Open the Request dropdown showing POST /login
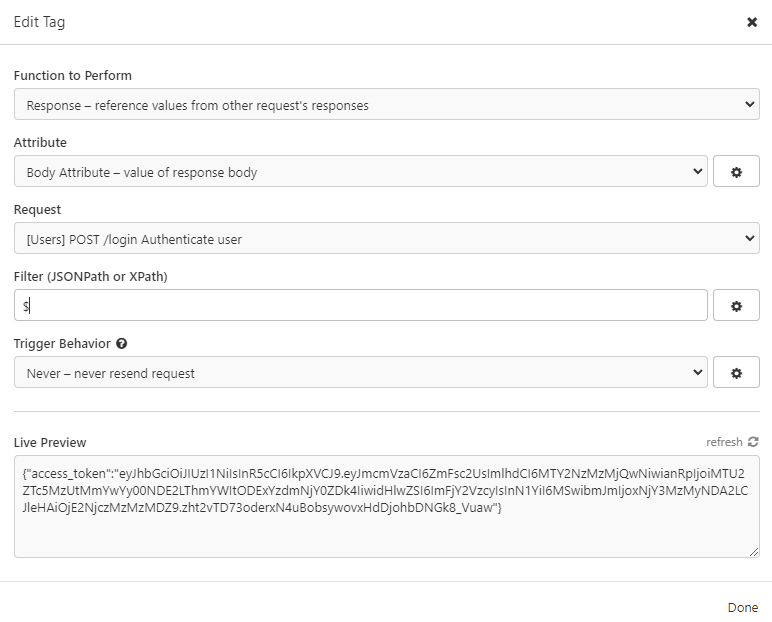The width and height of the screenshot is (772, 622). pyautogui.click(x=386, y=238)
